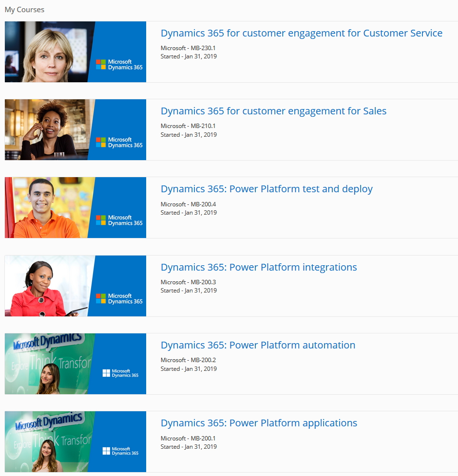
Task: Open Power Platform integrations course link
Action: point(259,267)
